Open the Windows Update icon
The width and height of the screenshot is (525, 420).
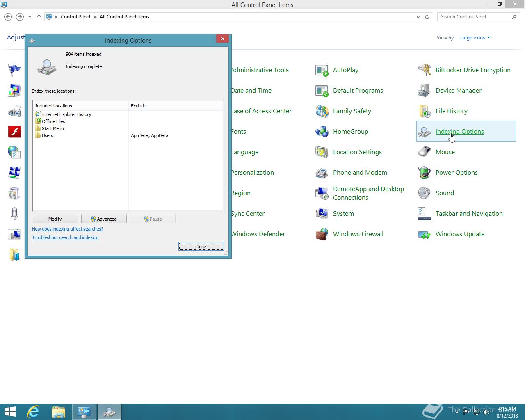coord(425,234)
